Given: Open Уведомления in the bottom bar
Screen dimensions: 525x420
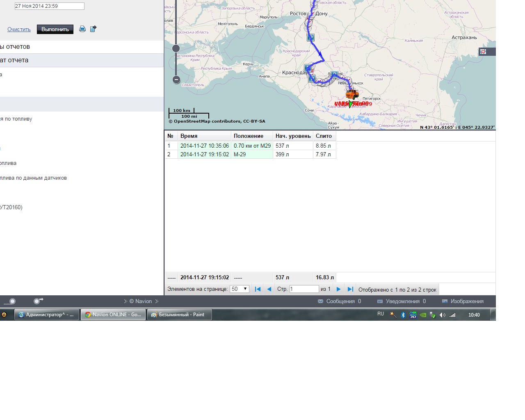Looking at the screenshot, I should (x=402, y=301).
